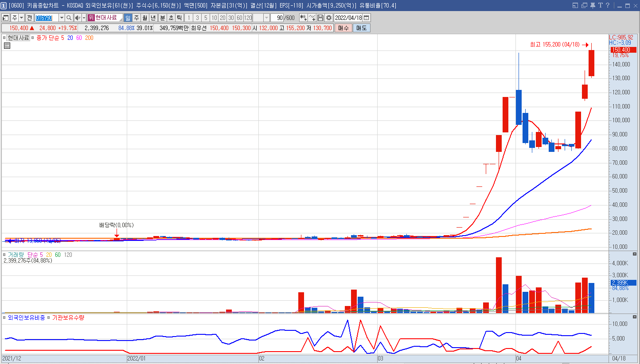640x364 pixels.
Task: Open the indicator add icon with plus
Action: (x=303, y=18)
